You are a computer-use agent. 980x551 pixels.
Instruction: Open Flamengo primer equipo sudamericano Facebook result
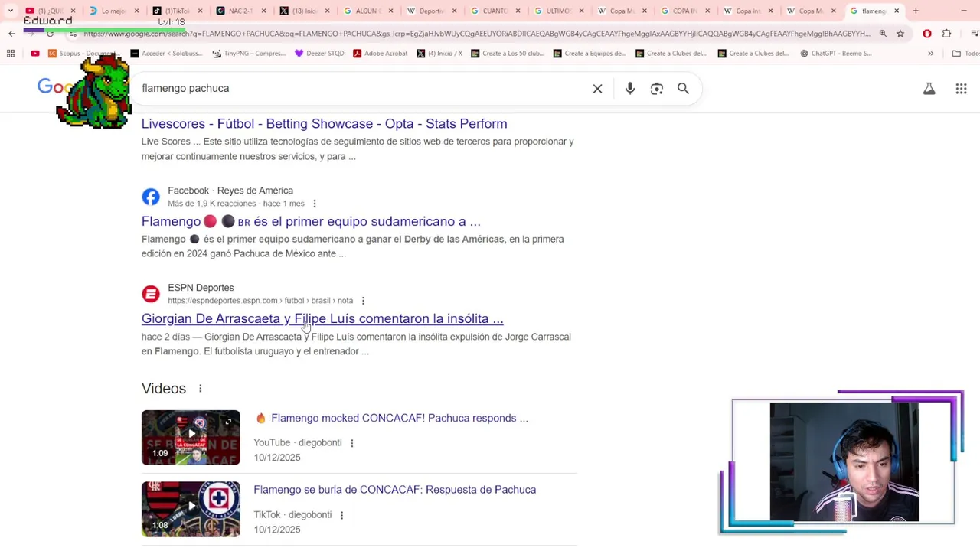pyautogui.click(x=311, y=221)
